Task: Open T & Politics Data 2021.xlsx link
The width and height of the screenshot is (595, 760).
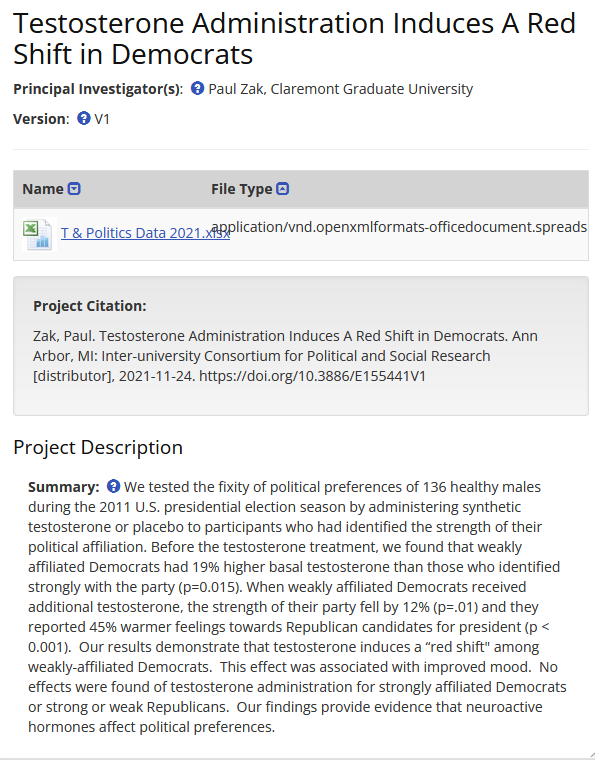Action: click(x=145, y=233)
